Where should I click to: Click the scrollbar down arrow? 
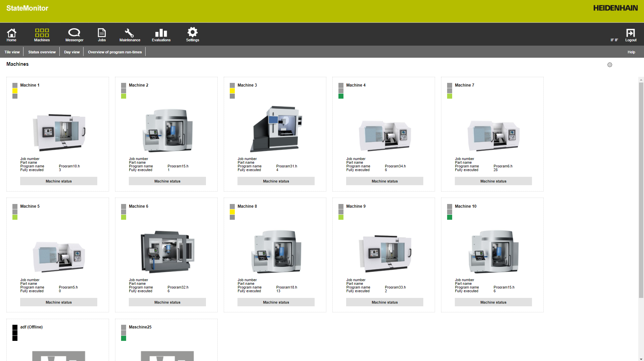click(x=641, y=359)
